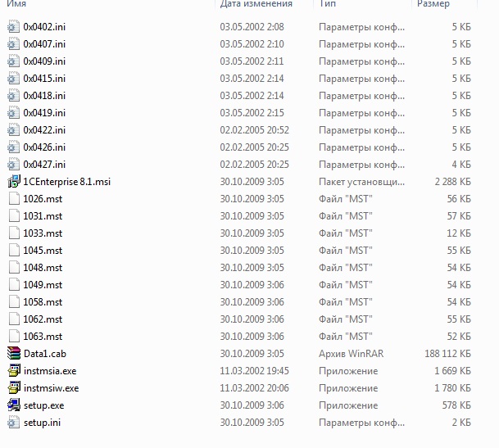Click type Пакет установщи...
499x448 pixels.
click(361, 182)
